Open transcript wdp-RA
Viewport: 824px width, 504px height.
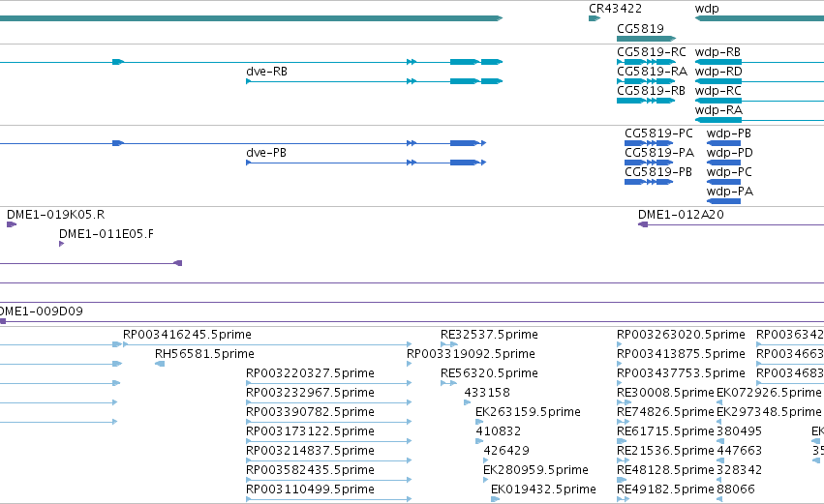(718, 110)
